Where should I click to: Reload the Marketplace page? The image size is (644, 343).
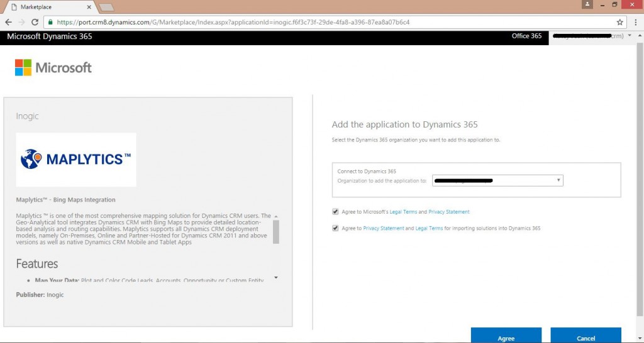pos(35,22)
